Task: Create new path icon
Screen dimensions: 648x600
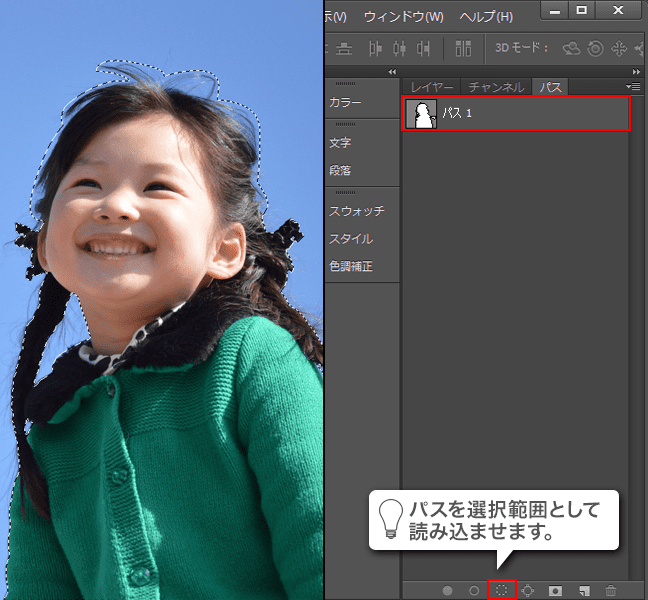Action: tap(584, 590)
